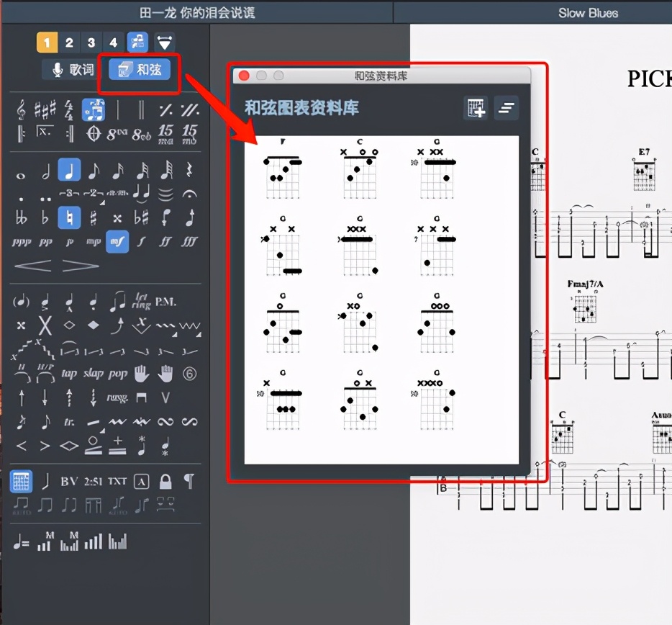Apply the sharp accidental
The height and width of the screenshot is (625, 672).
93,218
